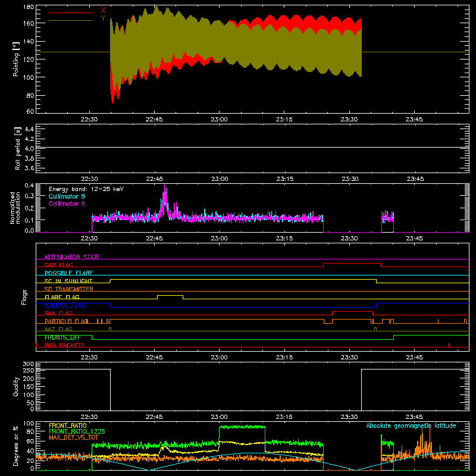Screen dimensions: 476x476
Task: Click the 'Quality' axis label
Action: [16, 386]
